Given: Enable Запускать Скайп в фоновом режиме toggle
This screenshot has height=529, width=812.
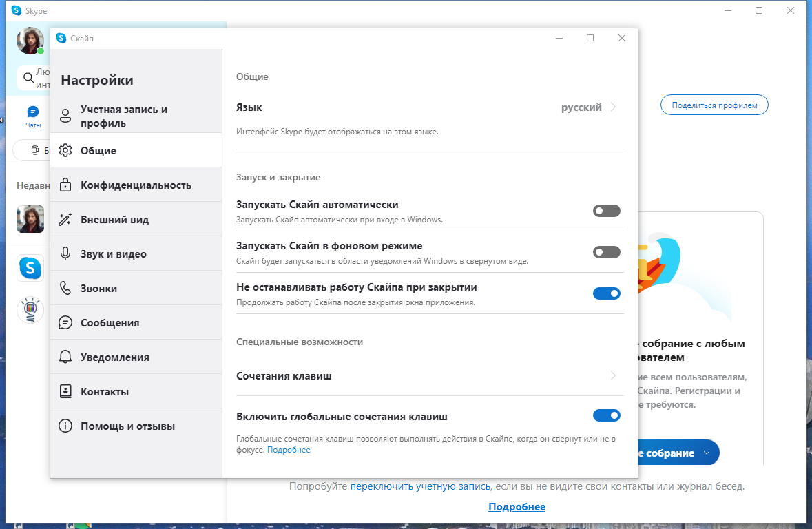Looking at the screenshot, I should (x=606, y=252).
